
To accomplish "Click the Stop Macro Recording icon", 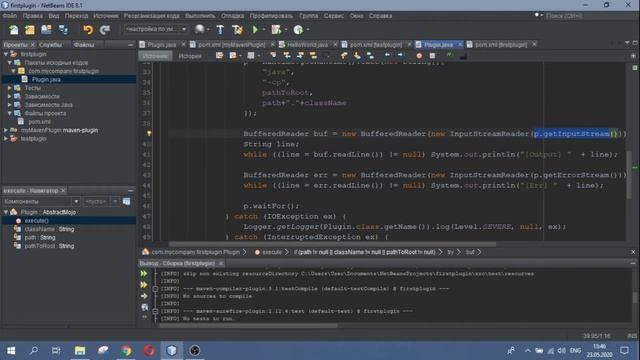I will coord(432,56).
